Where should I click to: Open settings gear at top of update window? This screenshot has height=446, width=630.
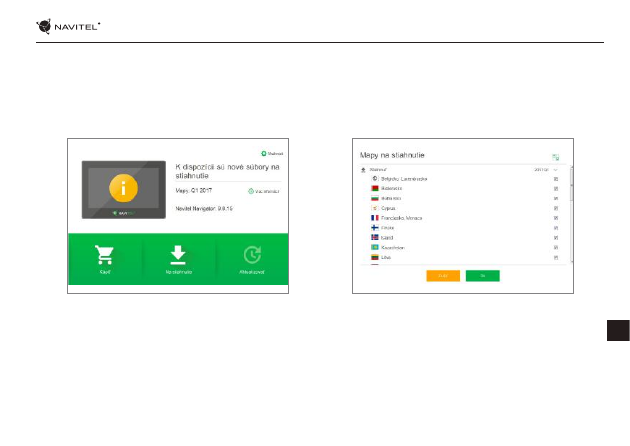(264, 153)
